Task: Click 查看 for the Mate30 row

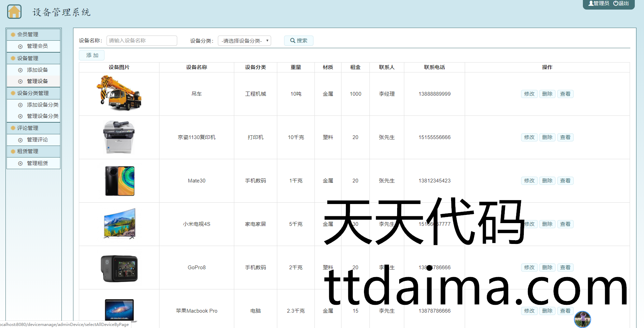Action: [x=565, y=181]
